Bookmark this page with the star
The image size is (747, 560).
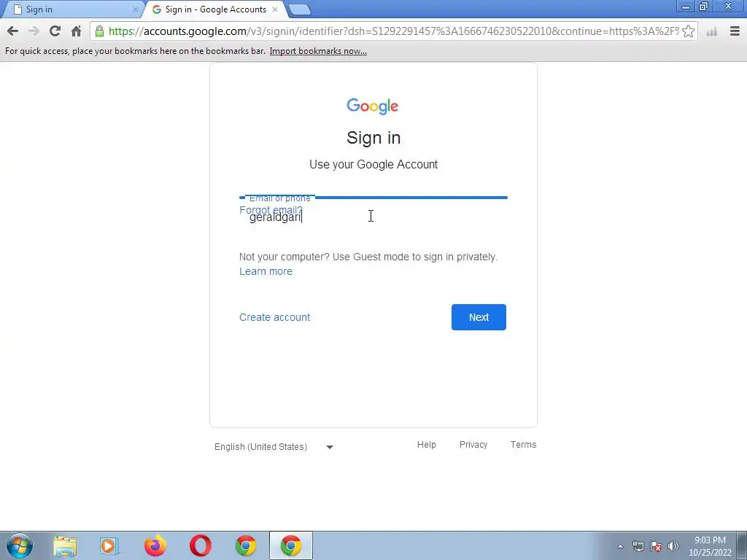[x=688, y=31]
